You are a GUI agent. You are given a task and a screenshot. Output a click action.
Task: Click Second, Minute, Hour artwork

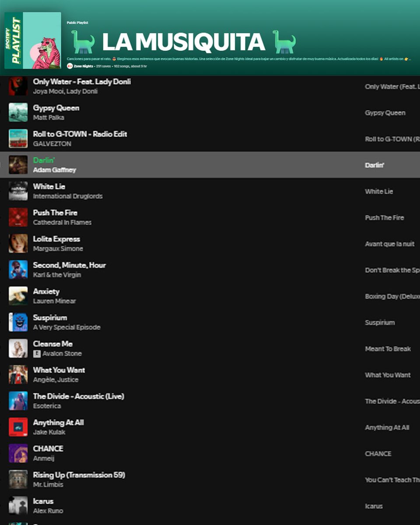coord(18,270)
